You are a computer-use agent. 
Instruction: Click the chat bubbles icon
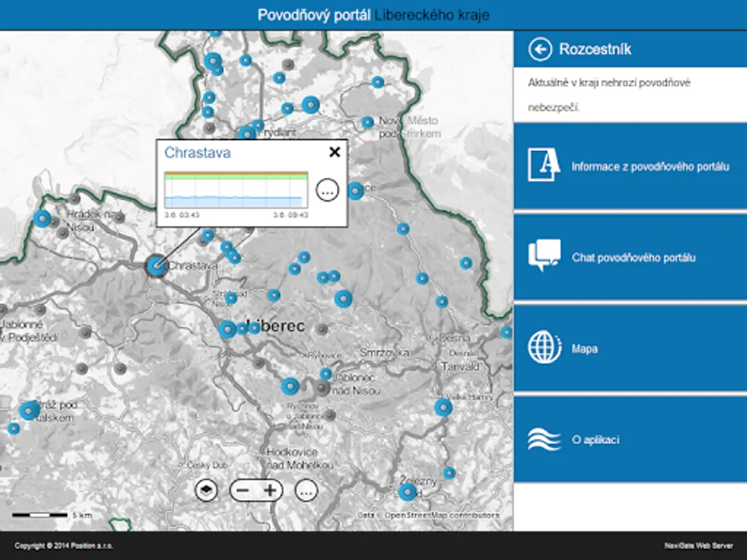pos(544,255)
